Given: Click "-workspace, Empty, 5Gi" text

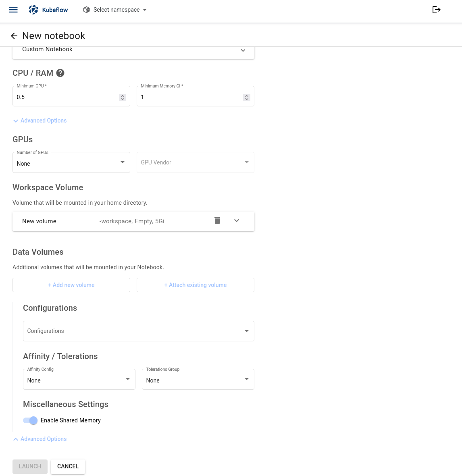Looking at the screenshot, I should coord(132,221).
